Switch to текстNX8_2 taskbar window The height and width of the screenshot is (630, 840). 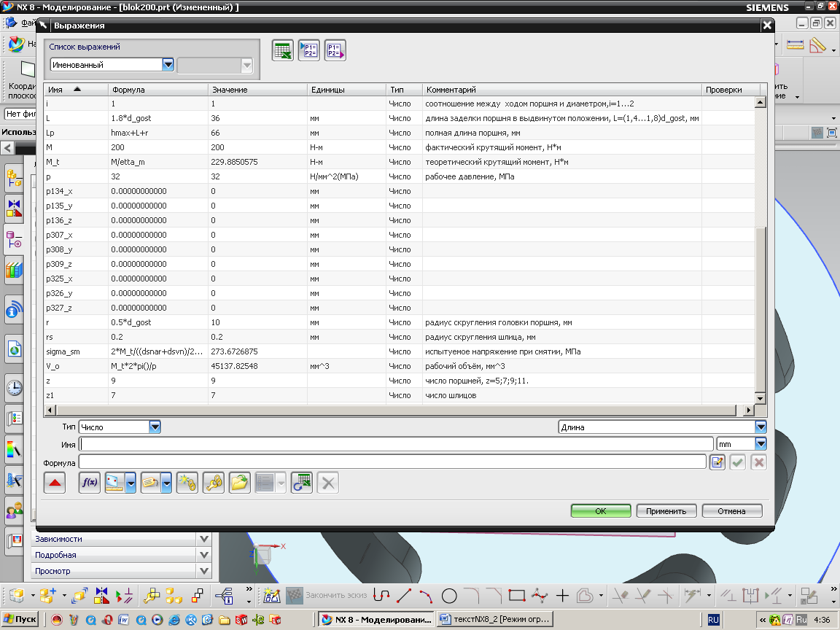tap(496, 619)
